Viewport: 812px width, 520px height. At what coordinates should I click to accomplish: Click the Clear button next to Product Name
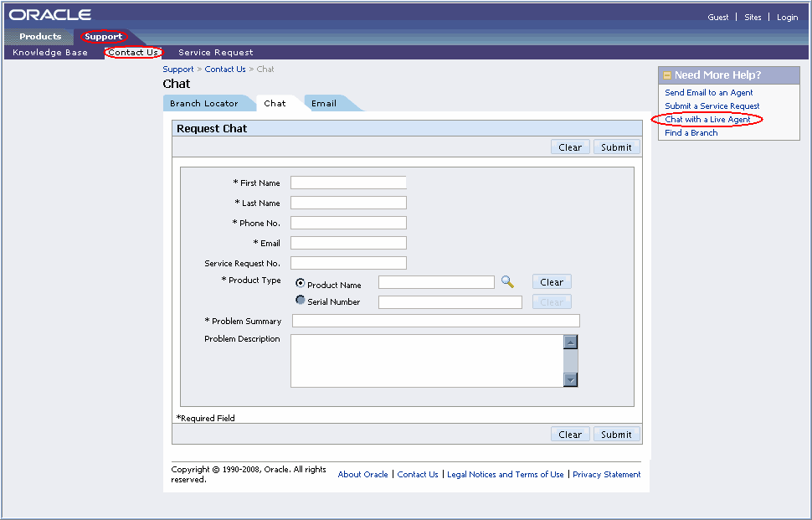(552, 281)
